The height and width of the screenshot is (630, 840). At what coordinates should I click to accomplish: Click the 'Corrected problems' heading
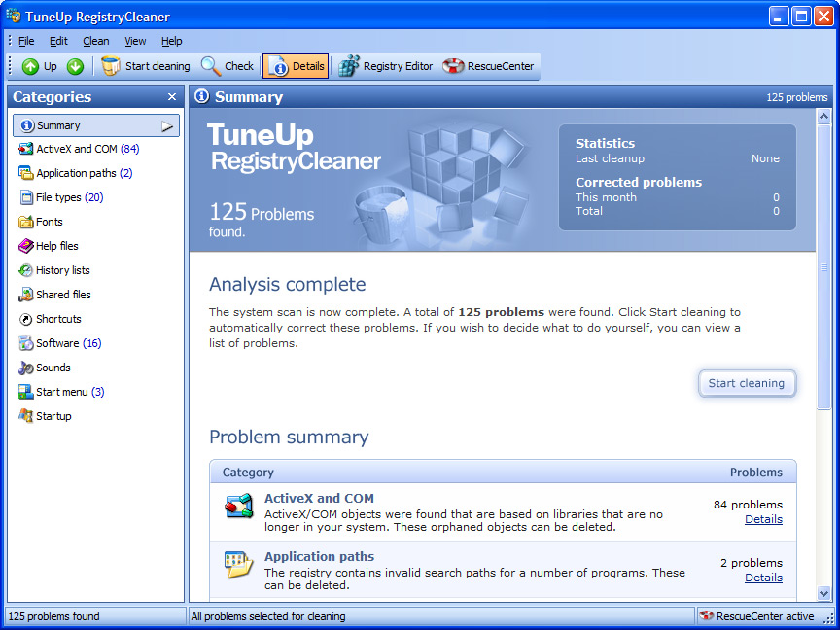[639, 182]
